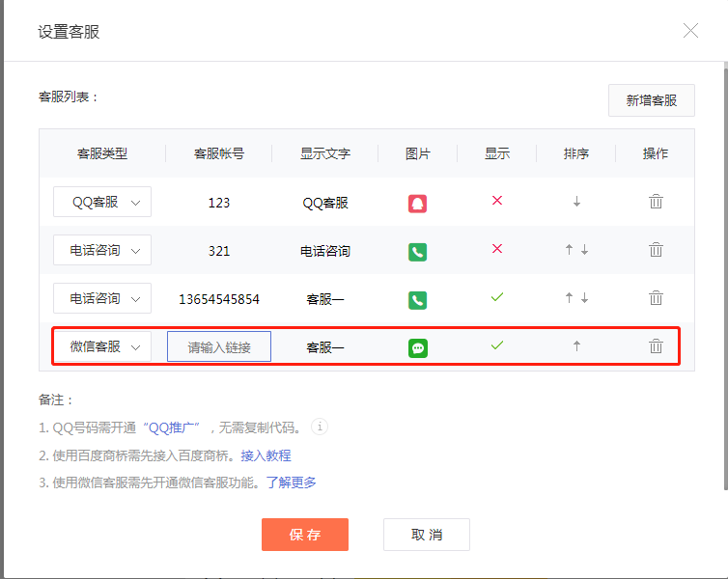
Task: Click the green WeChat chat image icon
Action: (417, 347)
